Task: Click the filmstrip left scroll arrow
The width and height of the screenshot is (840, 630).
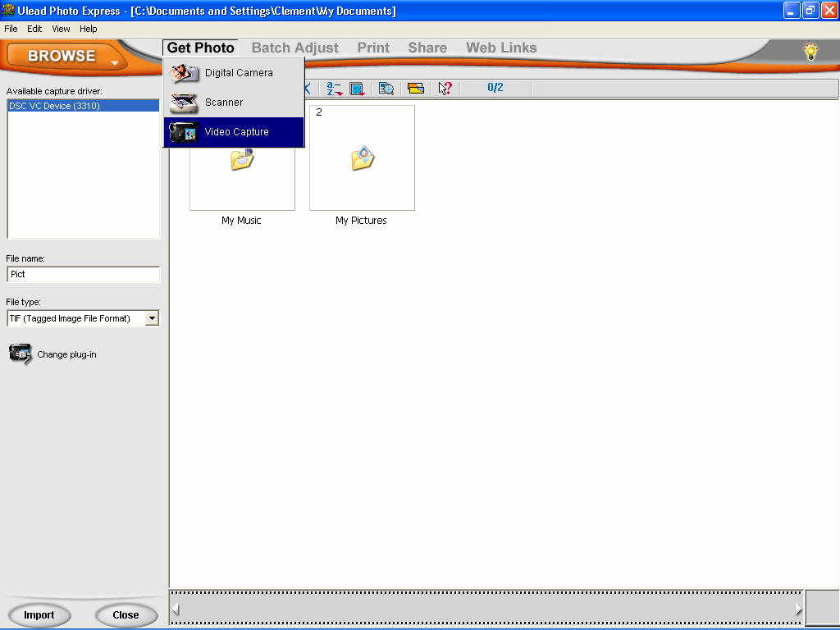Action: [x=176, y=609]
